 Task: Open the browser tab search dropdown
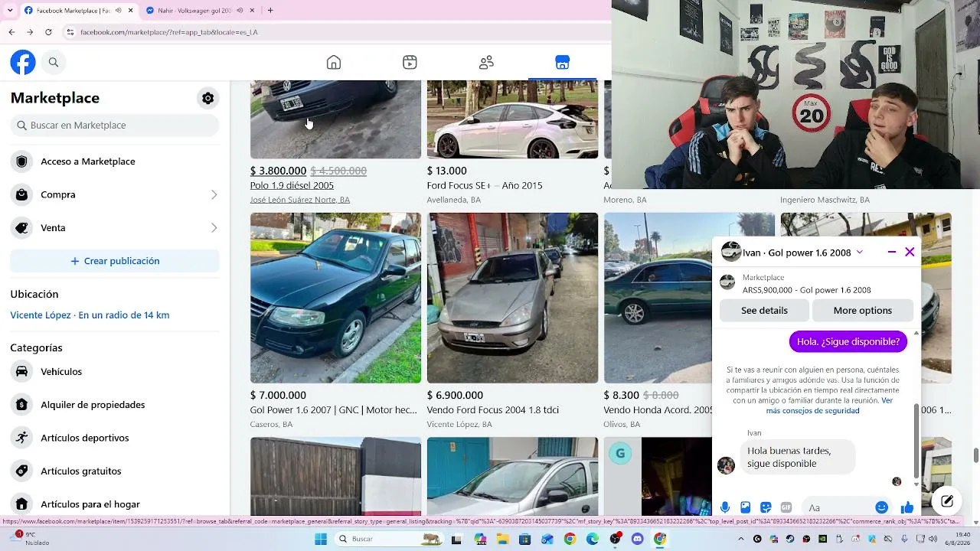pyautogui.click(x=10, y=11)
